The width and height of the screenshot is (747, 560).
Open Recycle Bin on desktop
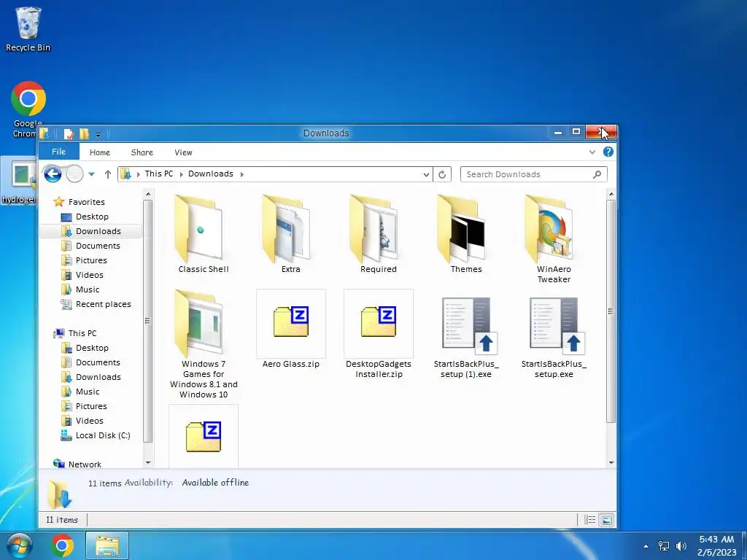click(28, 29)
